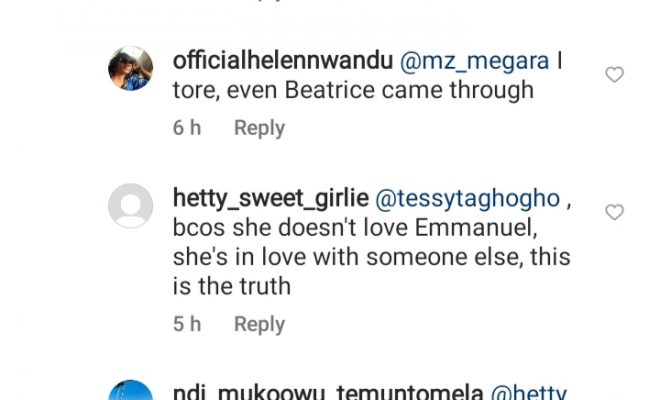Open officialhelennwandu's profile picture
Viewport: 660px width, 400px height.
tap(131, 69)
